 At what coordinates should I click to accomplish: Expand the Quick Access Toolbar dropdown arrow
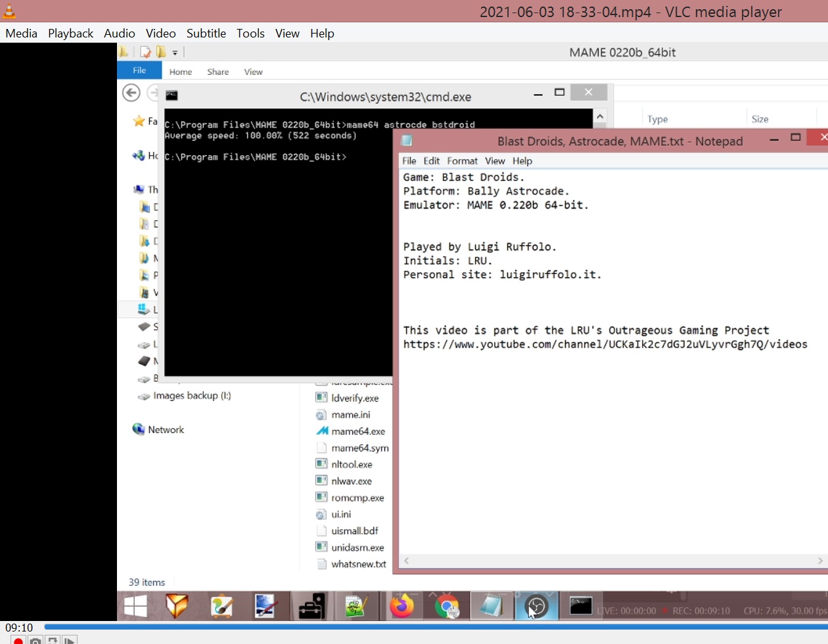[x=175, y=53]
